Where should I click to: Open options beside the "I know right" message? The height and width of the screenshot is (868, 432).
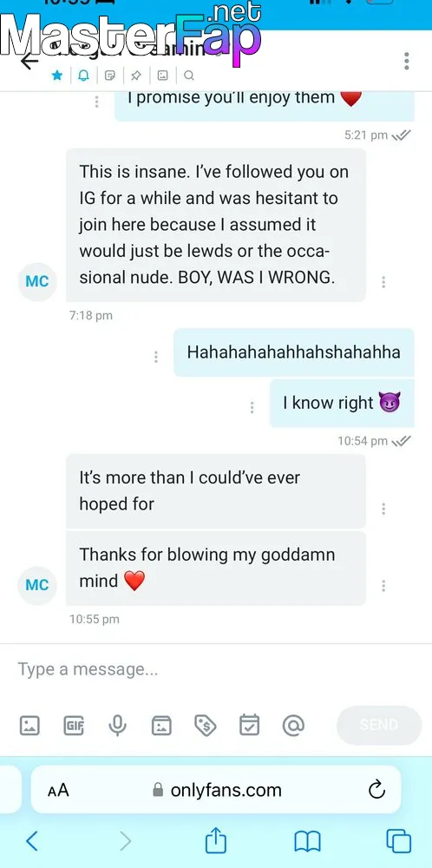click(x=252, y=407)
